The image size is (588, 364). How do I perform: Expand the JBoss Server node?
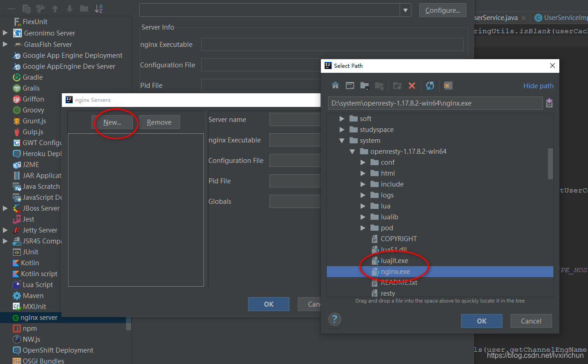(x=5, y=208)
